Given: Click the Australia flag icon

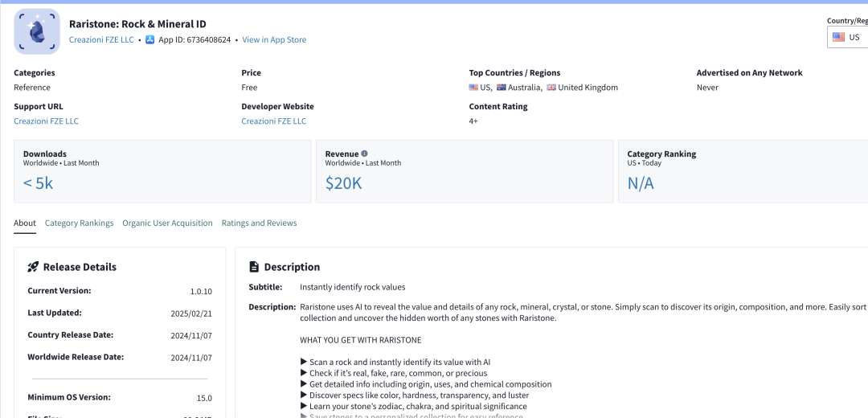Looking at the screenshot, I should [502, 88].
